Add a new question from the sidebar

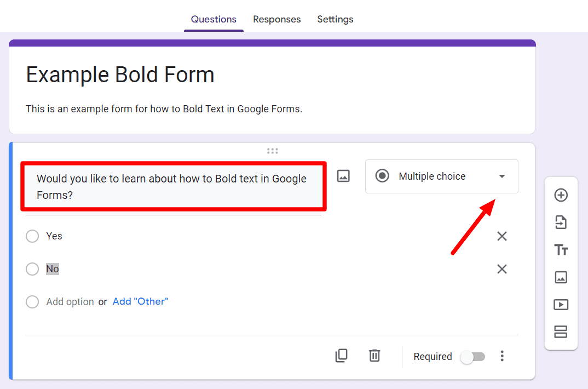561,195
